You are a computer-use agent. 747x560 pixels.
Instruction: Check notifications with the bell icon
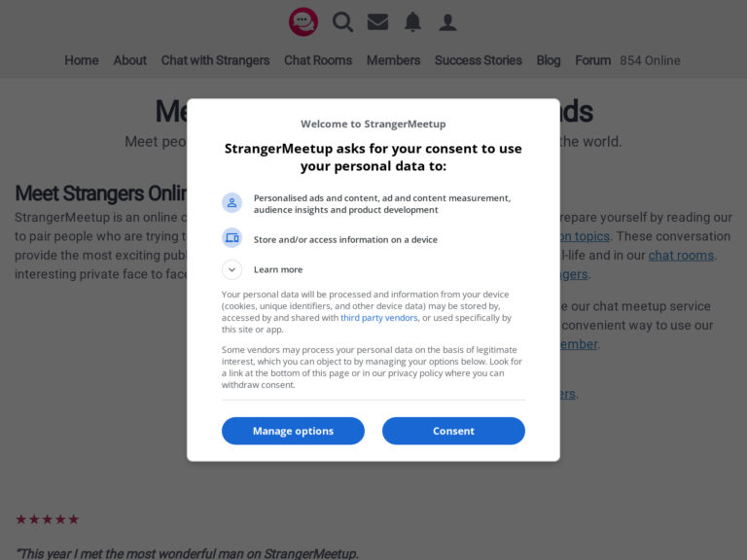[x=412, y=22]
